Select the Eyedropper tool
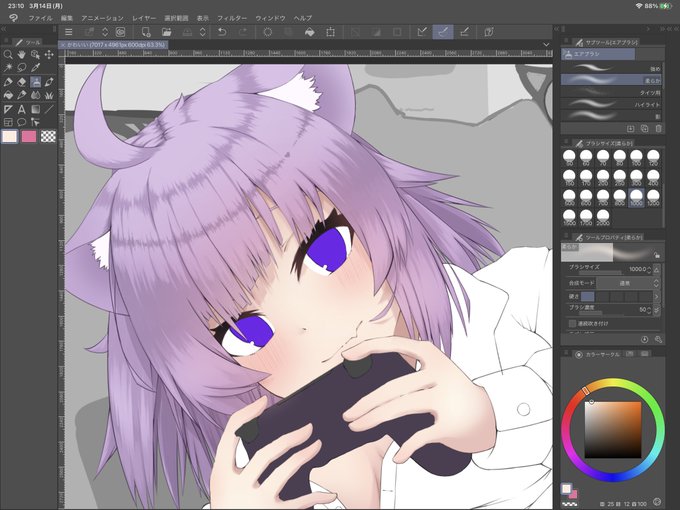The width and height of the screenshot is (680, 510). coord(35,68)
